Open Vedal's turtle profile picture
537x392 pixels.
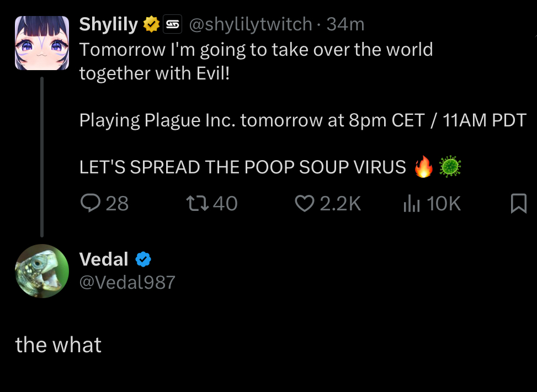click(x=42, y=271)
